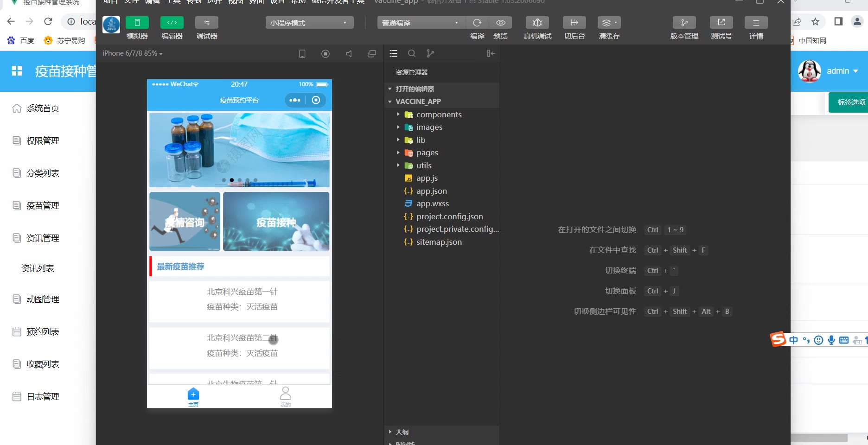The image size is (868, 445).
Task: Select 疫苗管理 in left sidebar menu
Action: 43,205
